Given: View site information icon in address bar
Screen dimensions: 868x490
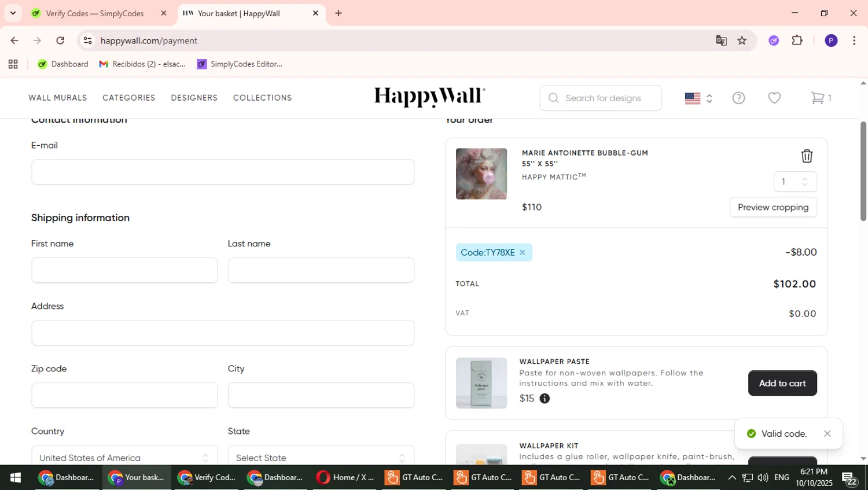Looking at the screenshot, I should (x=88, y=40).
